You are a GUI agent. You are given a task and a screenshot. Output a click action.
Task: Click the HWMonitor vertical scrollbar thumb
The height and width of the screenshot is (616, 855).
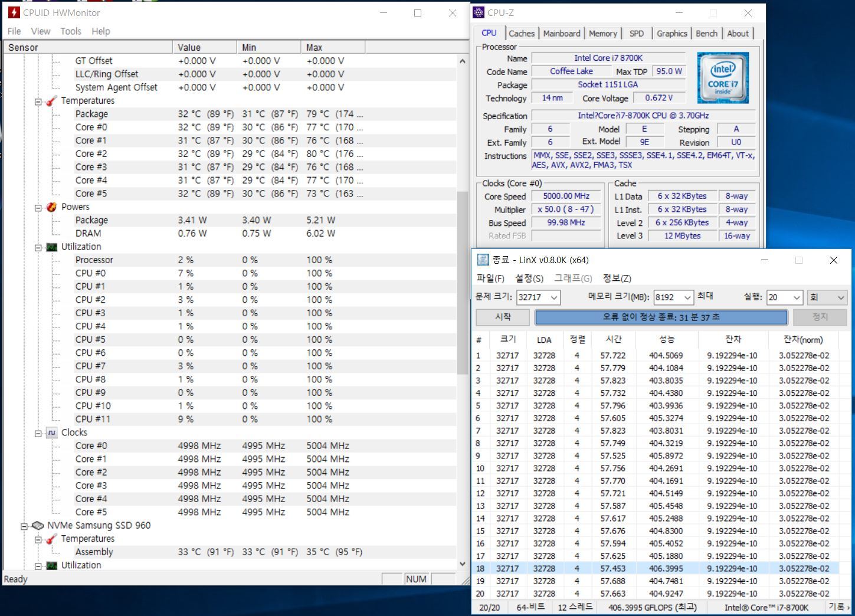tap(463, 283)
